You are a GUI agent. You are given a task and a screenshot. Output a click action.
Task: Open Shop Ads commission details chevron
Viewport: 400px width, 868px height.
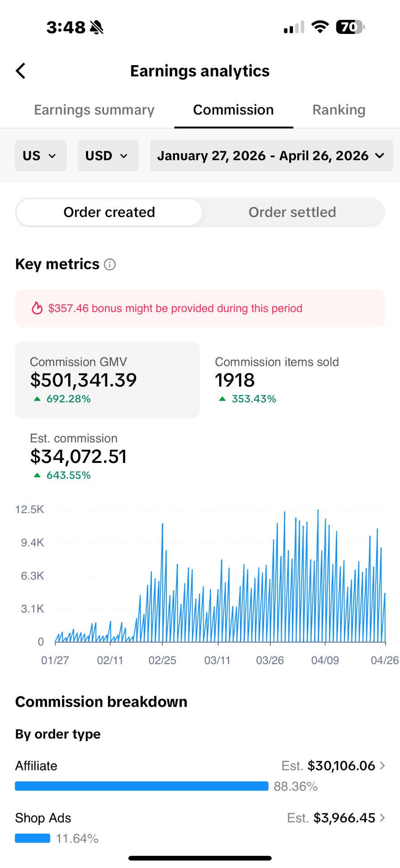382,817
